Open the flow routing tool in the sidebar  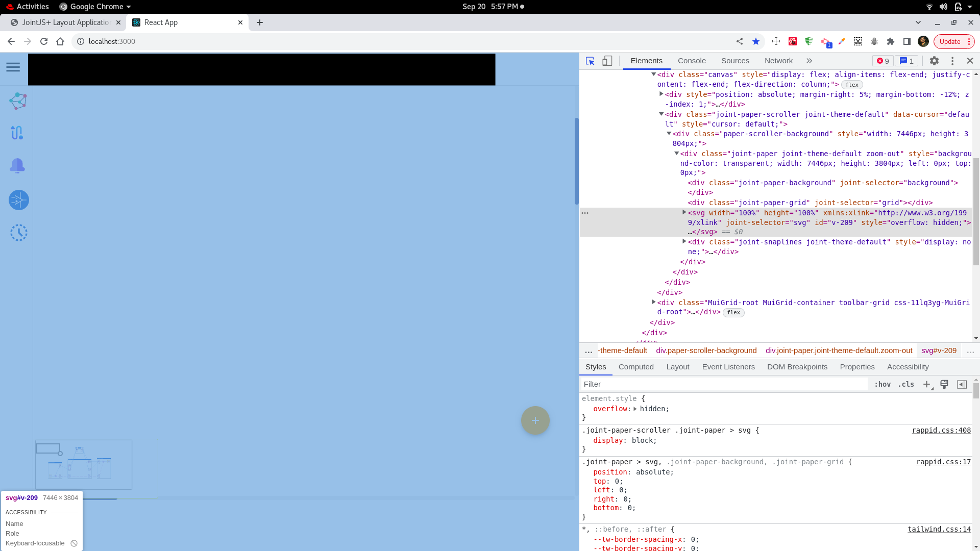pos(18,133)
